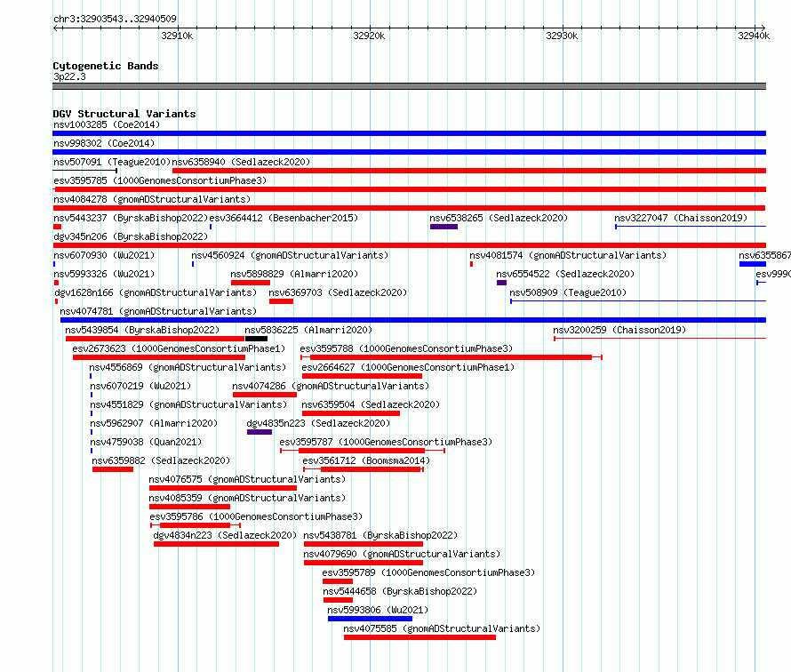Click the nsv5962907 (Almarri2020) label
The image size is (791, 672).
point(154,423)
